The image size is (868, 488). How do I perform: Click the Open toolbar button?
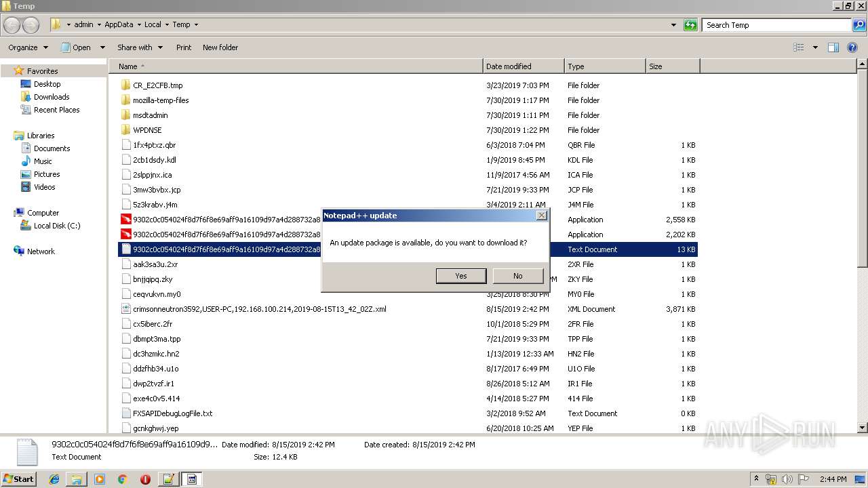pos(76,47)
